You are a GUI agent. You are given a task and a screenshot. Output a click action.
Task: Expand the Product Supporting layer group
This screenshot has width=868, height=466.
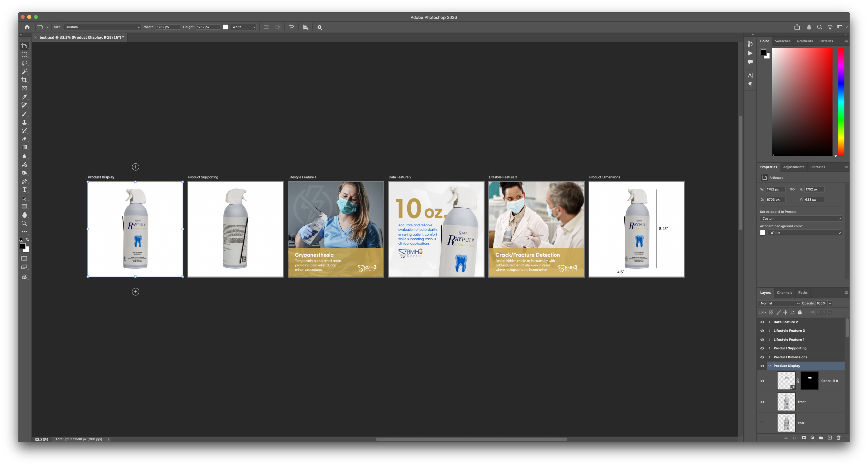[769, 348]
